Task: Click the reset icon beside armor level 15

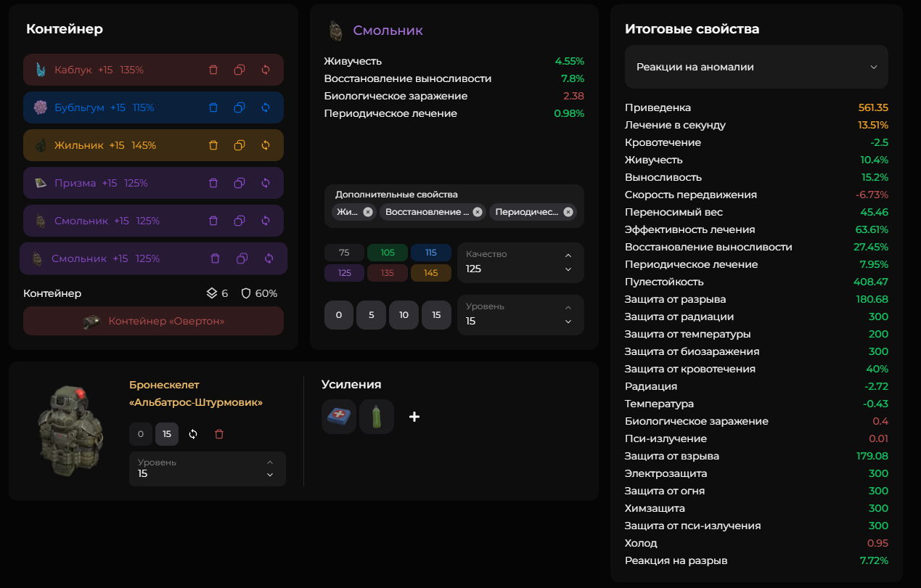Action: tap(193, 434)
